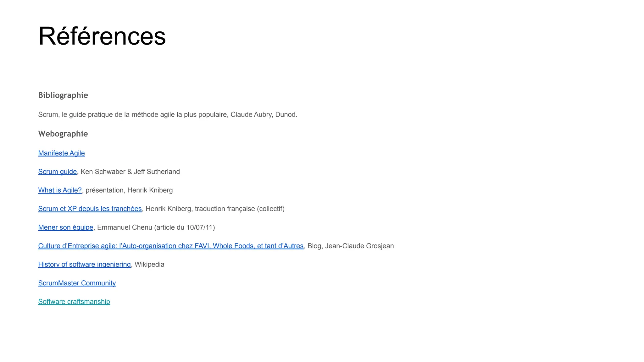Click the Références slide title
The image size is (644, 362).
click(102, 36)
